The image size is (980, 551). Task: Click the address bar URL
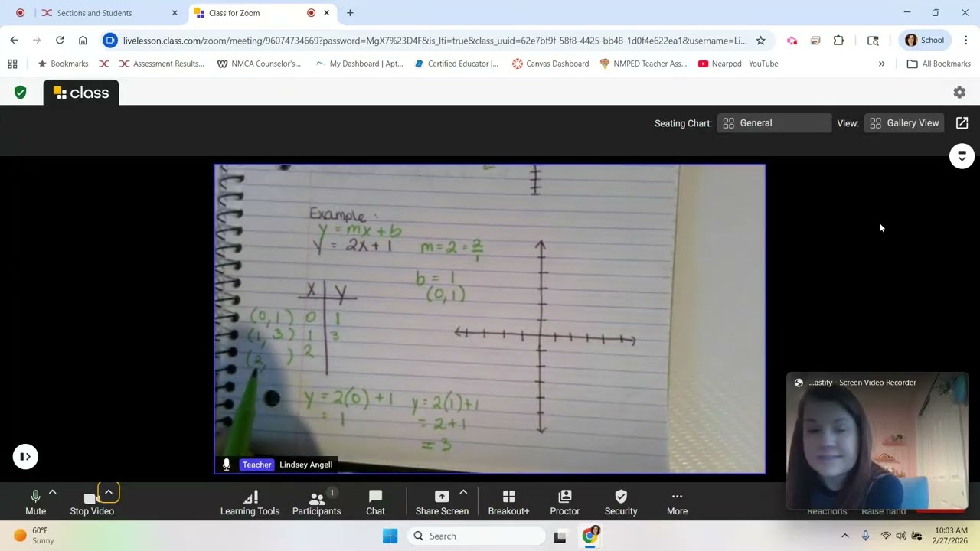pos(435,41)
